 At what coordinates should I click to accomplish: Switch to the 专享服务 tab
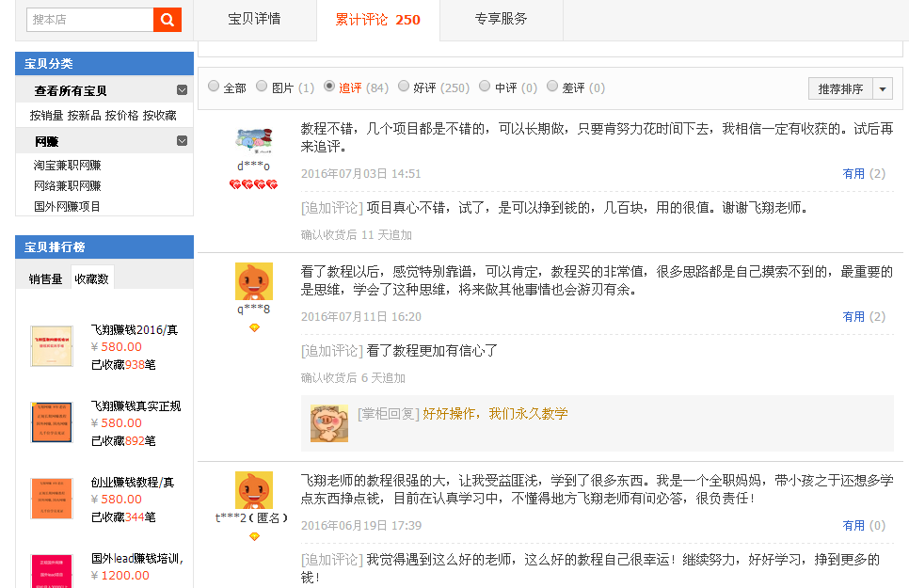tap(501, 19)
